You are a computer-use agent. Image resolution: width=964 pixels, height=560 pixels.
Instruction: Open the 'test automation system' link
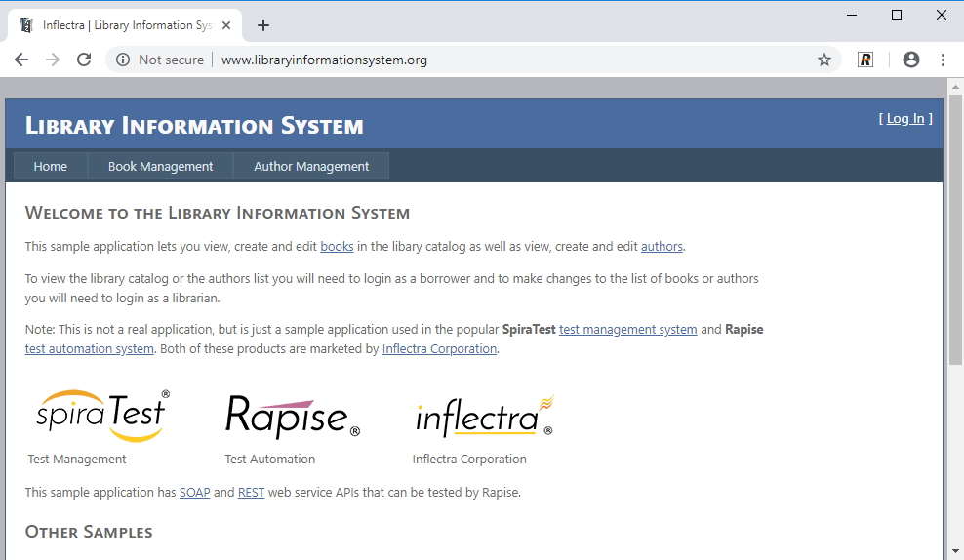click(x=89, y=349)
